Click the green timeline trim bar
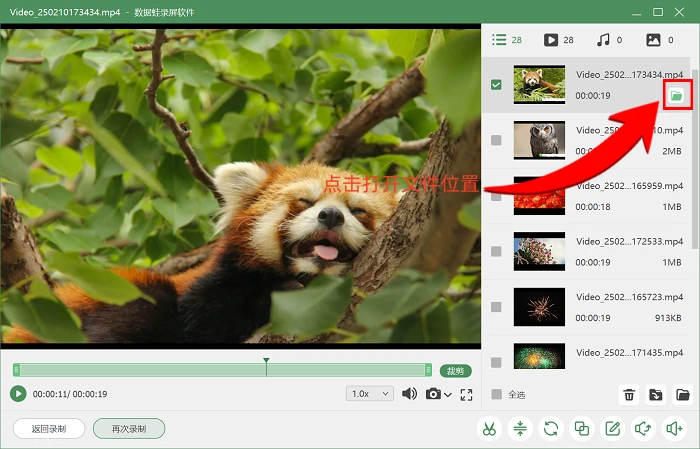Viewport: 700px width, 449px height. pyautogui.click(x=222, y=370)
